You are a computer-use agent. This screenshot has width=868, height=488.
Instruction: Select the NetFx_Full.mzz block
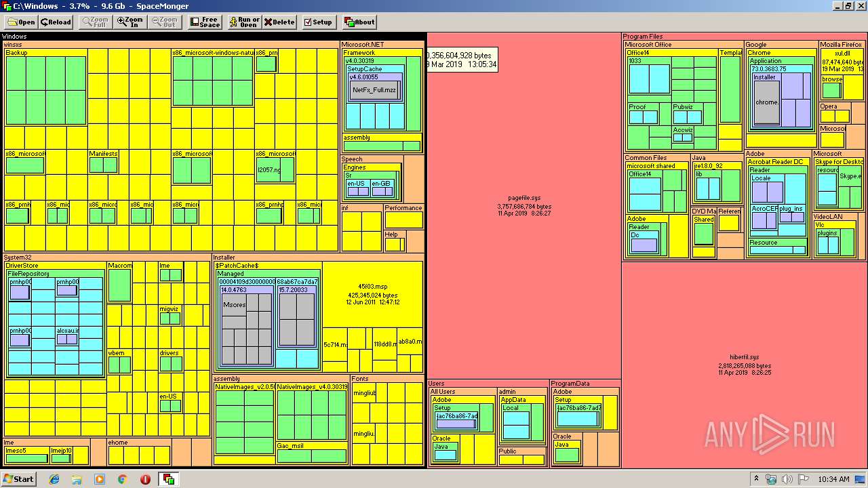click(x=374, y=90)
